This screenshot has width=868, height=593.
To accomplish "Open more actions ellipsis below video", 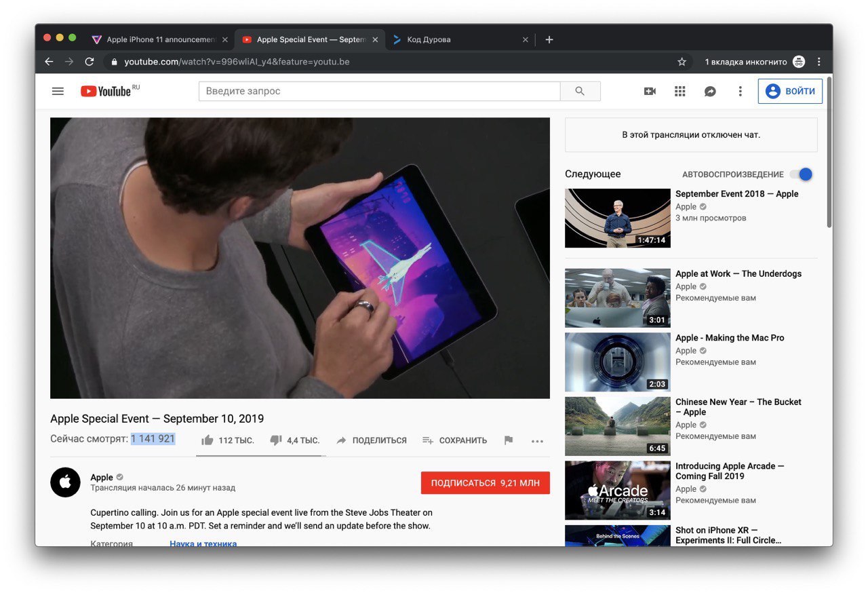I will pos(537,441).
